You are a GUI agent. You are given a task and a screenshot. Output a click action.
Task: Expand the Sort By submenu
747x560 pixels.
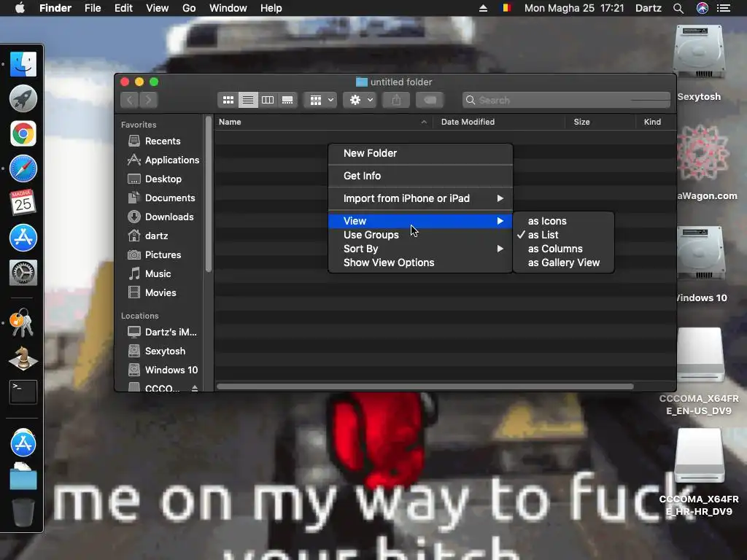pos(420,249)
